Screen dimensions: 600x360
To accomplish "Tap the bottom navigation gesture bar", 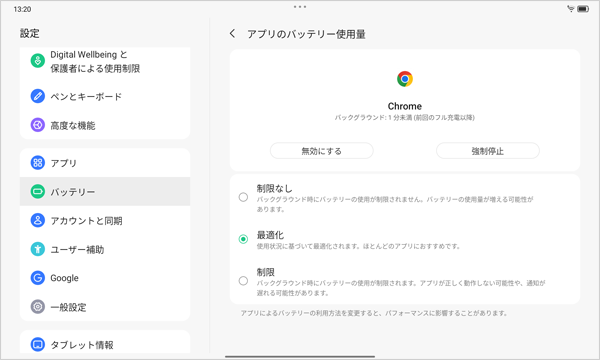I will [300, 357].
